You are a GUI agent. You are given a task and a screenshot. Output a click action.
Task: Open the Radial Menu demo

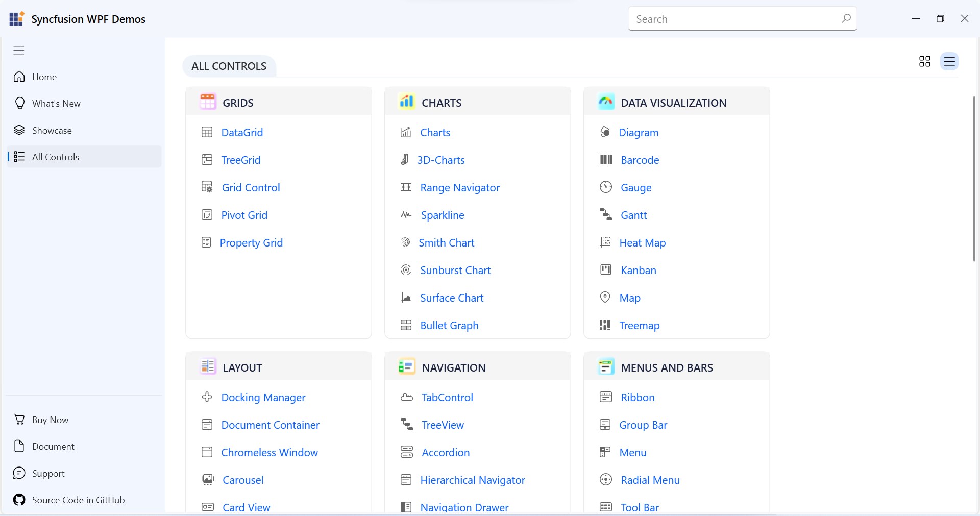[x=650, y=480]
